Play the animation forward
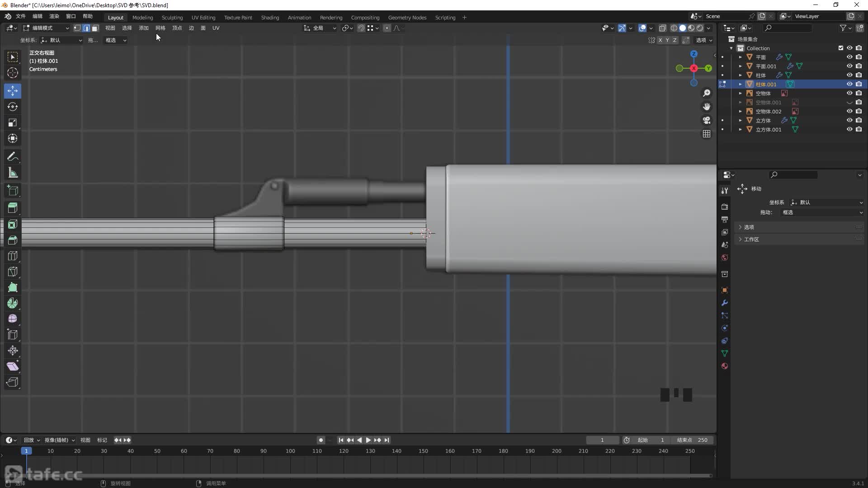 (368, 440)
